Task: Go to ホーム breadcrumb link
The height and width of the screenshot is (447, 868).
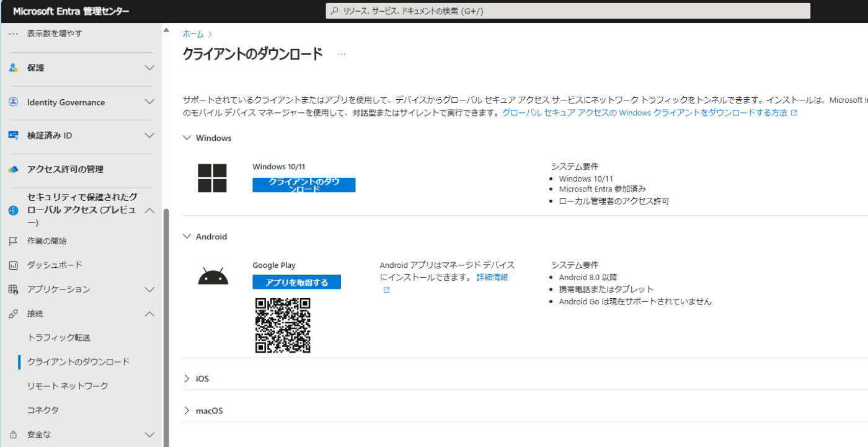Action: [x=193, y=34]
